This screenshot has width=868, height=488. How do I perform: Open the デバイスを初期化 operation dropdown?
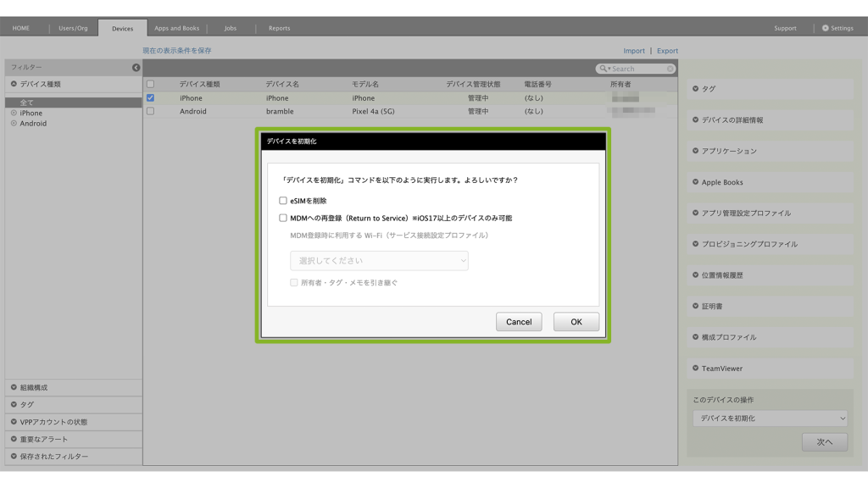point(770,419)
